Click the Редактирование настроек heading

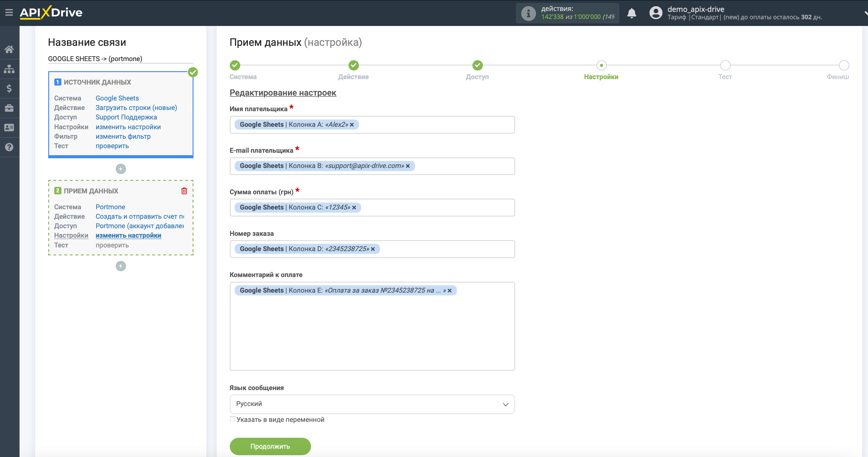click(283, 93)
